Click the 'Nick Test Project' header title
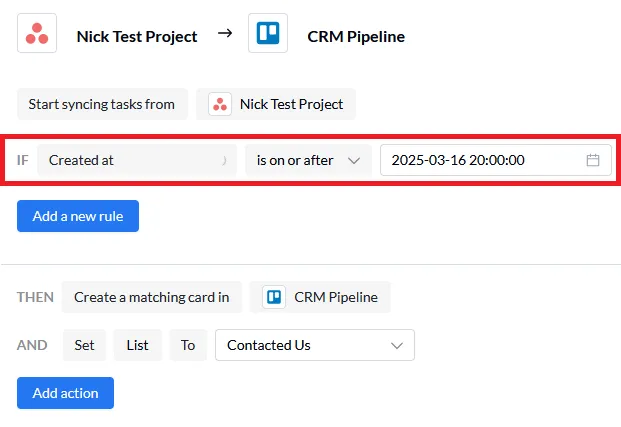This screenshot has width=621, height=427. [137, 36]
